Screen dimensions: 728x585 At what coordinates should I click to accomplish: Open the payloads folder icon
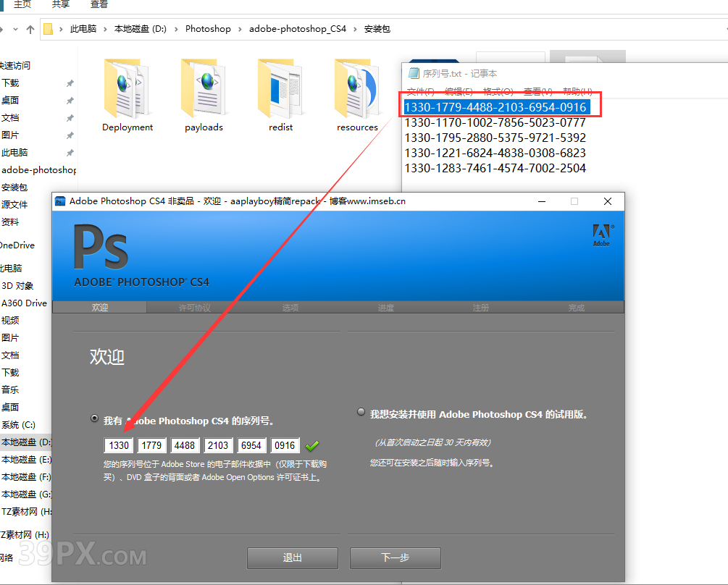(204, 88)
